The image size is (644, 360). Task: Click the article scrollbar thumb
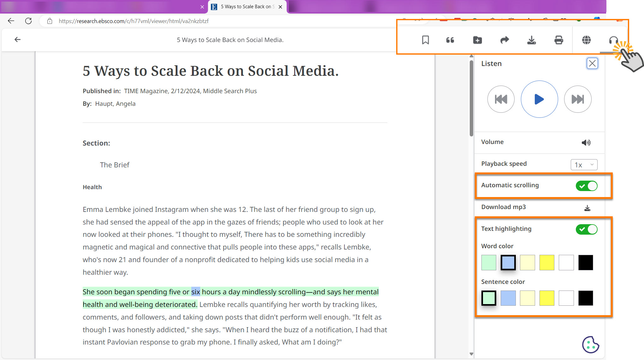click(x=471, y=98)
